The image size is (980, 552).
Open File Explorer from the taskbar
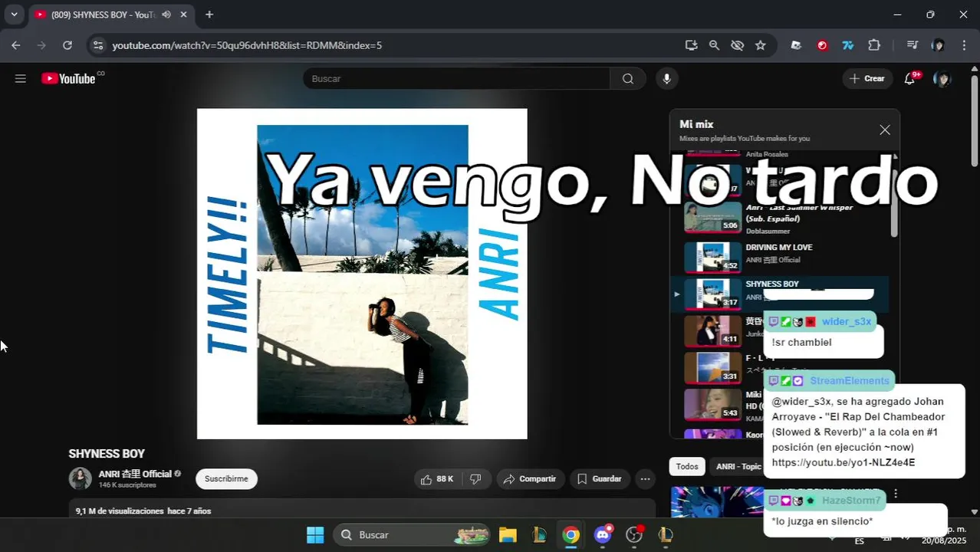pos(508,534)
